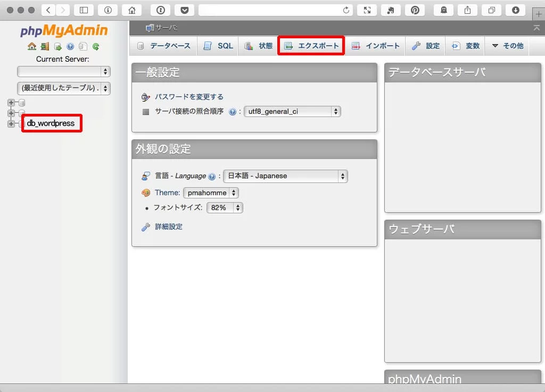Click the browser home button
The width and height of the screenshot is (545, 392).
[x=132, y=10]
